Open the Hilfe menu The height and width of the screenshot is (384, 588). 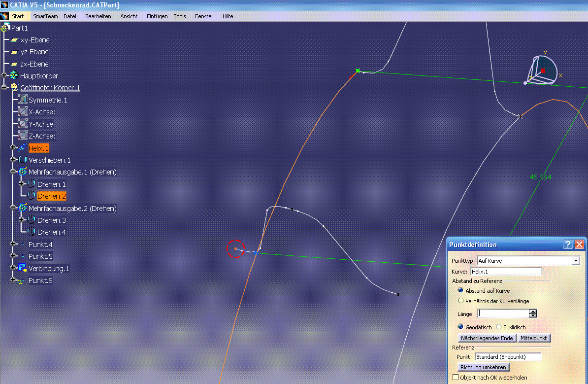coord(228,17)
